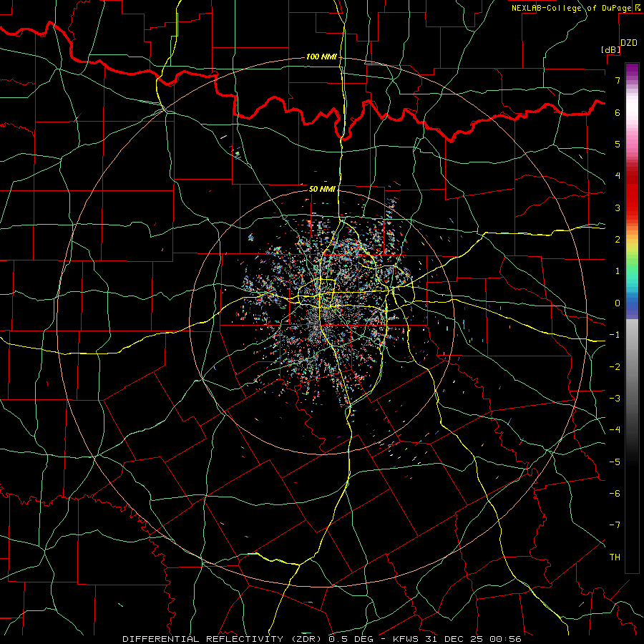Click the -3 dB value on the scale
644x644 pixels.
pyautogui.click(x=615, y=399)
